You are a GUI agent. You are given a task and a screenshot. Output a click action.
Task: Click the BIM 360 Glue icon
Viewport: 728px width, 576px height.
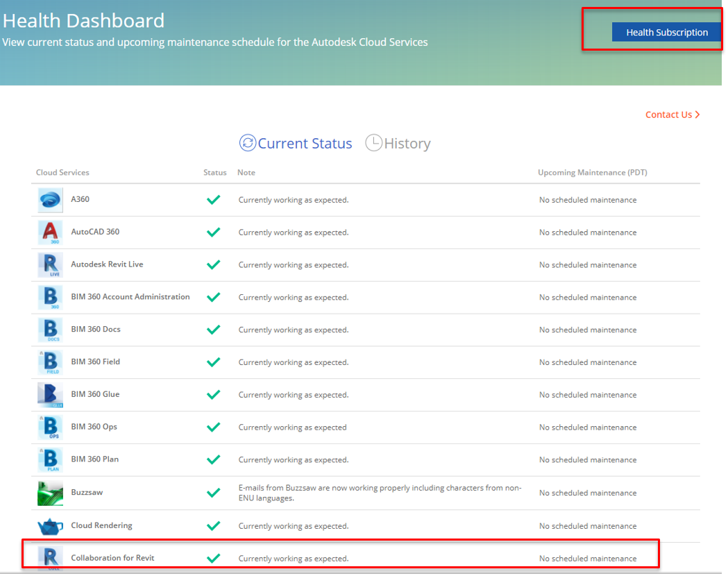coord(50,395)
